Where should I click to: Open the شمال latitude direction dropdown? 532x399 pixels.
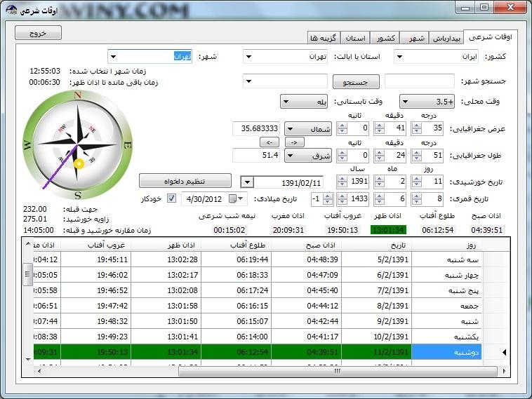[x=308, y=129]
